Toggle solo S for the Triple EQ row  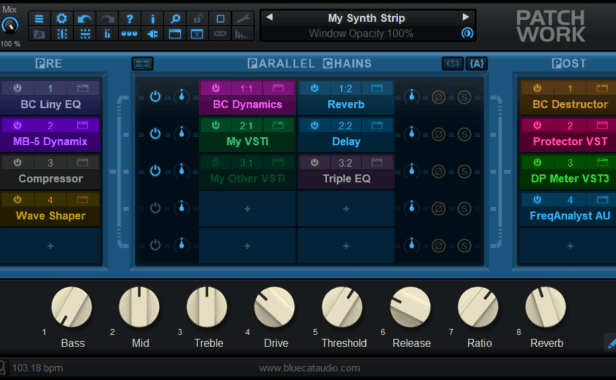464,171
